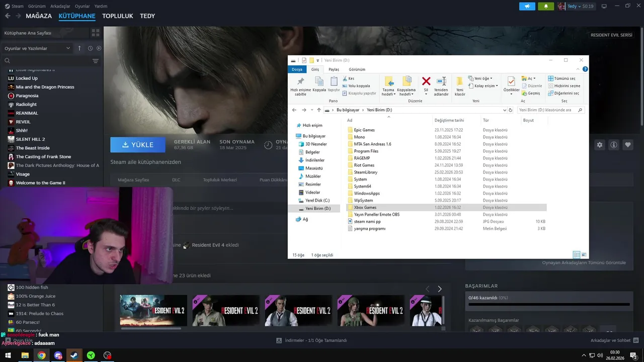The width and height of the screenshot is (644, 362).
Task: Click DLC carousel next arrow
Action: coord(439,289)
